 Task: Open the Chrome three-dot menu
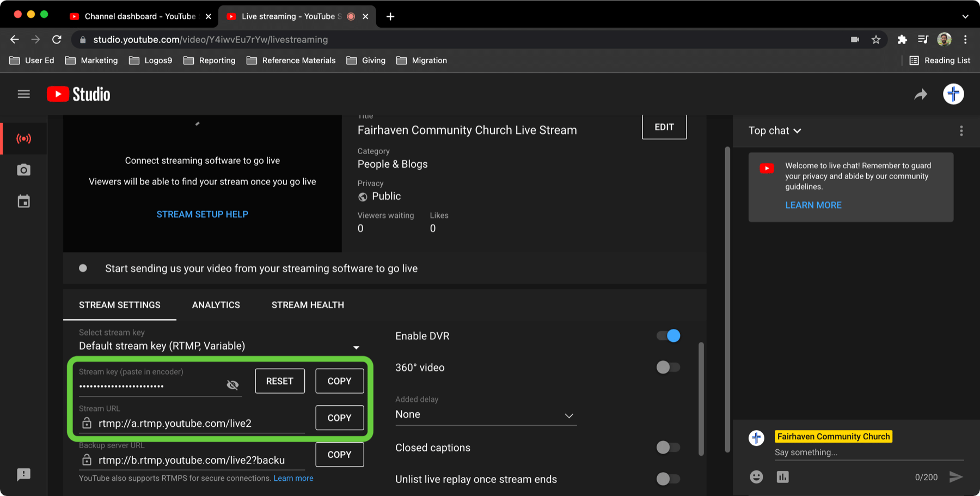pos(965,39)
